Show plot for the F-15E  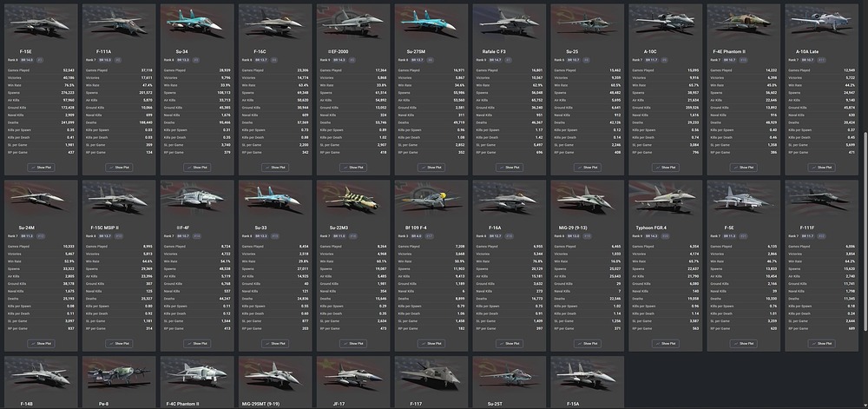(41, 167)
